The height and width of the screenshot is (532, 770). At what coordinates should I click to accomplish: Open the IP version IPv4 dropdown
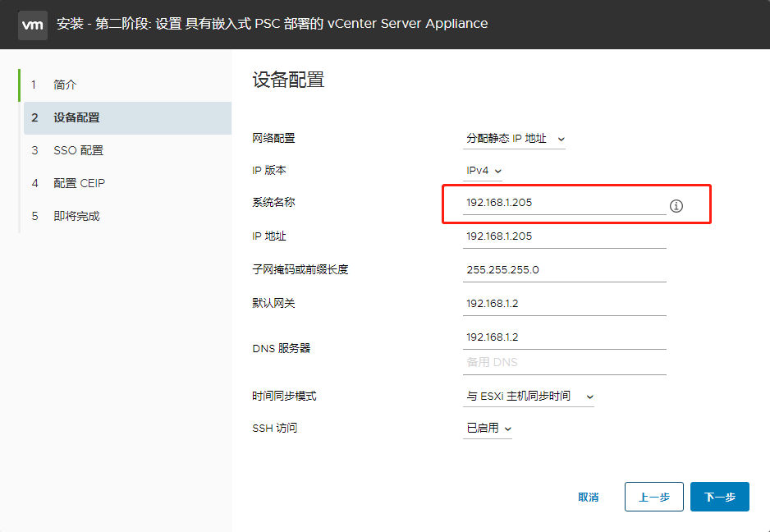483,171
